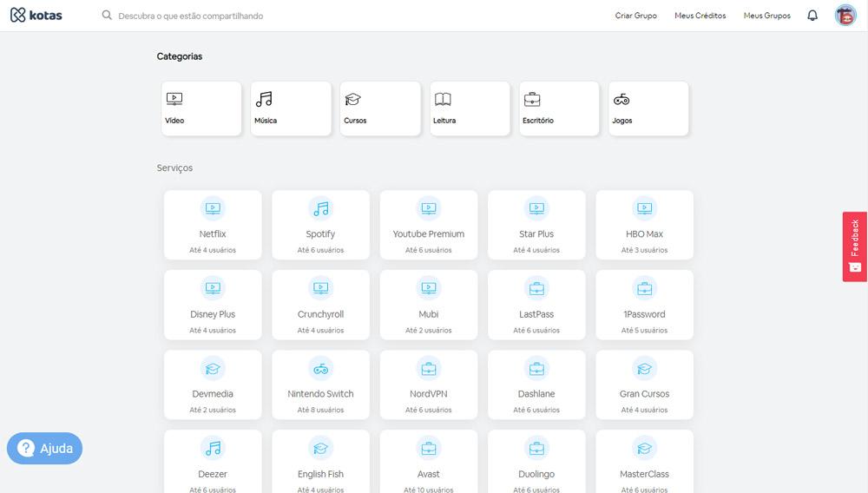Click the 'Crunchyroll' label
868x493 pixels.
[x=320, y=314]
